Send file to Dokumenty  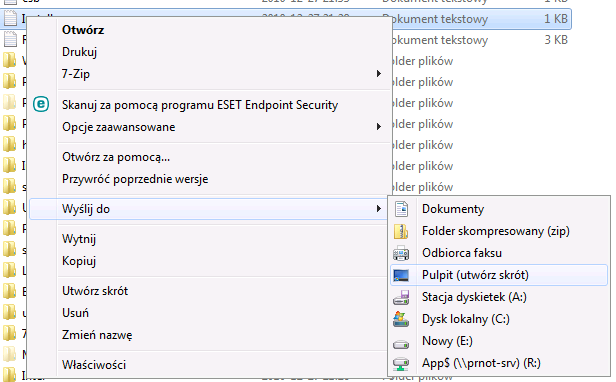point(499,209)
